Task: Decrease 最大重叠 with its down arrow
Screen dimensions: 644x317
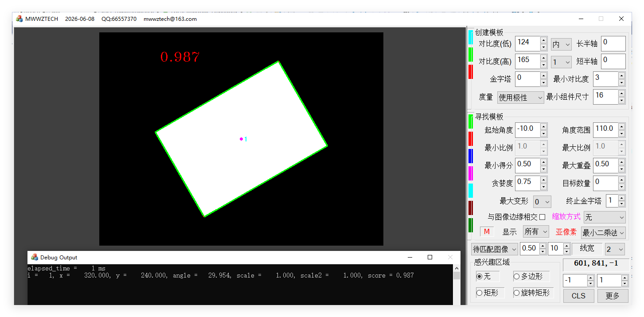Action: point(621,169)
